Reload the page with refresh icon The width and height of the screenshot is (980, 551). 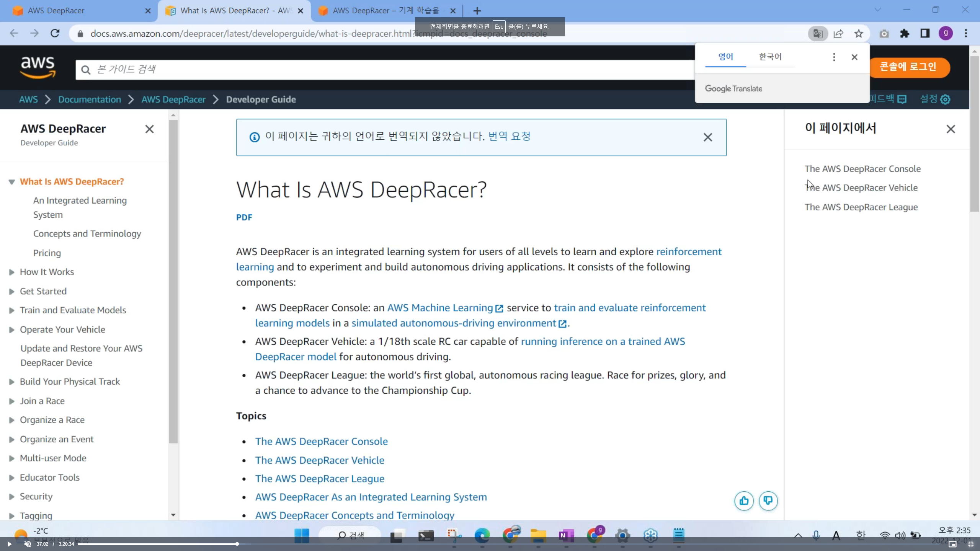click(x=55, y=33)
